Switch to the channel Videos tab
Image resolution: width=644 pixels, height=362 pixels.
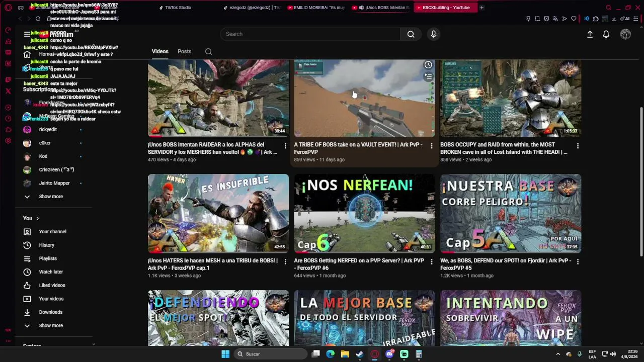(160, 52)
